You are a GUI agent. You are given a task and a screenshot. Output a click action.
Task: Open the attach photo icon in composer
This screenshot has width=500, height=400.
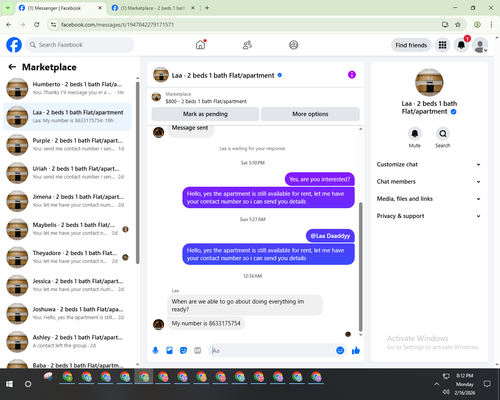169,350
